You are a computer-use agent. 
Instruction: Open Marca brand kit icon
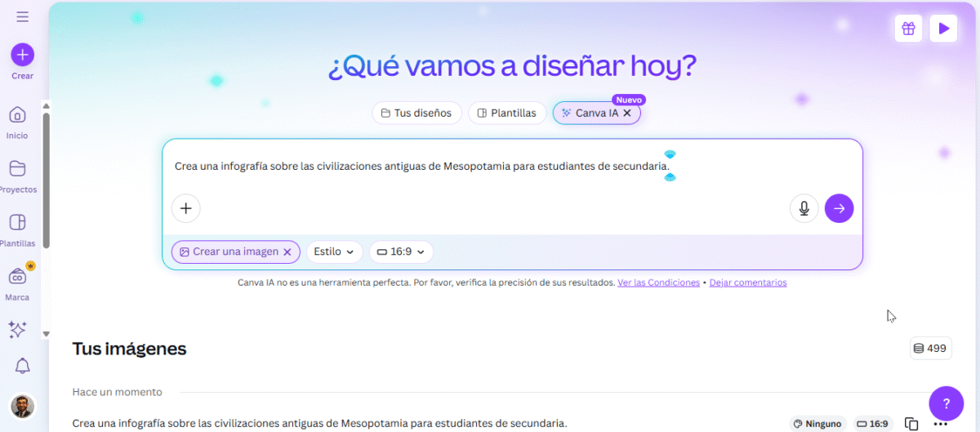pyautogui.click(x=17, y=277)
